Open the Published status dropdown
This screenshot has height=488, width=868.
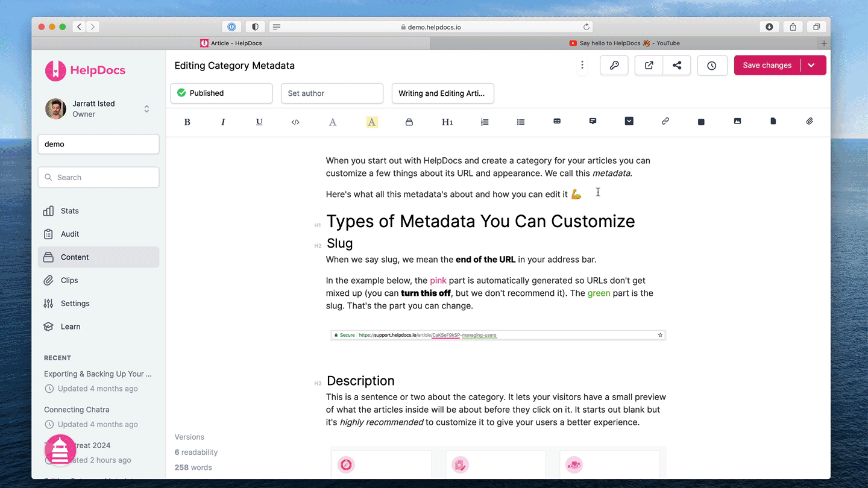coord(222,93)
